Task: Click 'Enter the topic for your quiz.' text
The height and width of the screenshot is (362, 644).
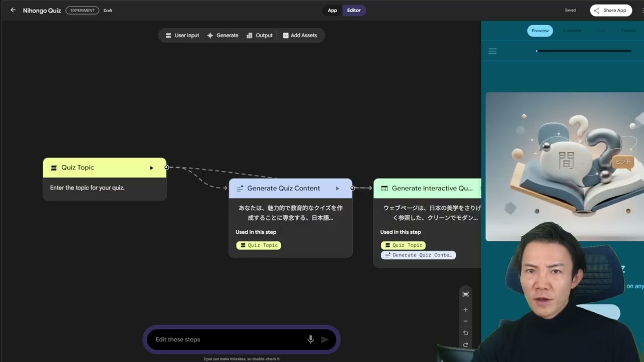Action: click(x=87, y=188)
